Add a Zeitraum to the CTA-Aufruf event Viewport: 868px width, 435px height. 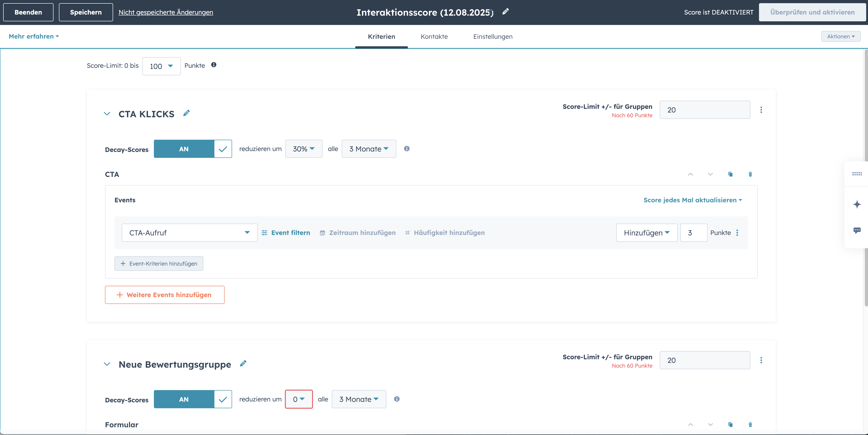click(357, 233)
